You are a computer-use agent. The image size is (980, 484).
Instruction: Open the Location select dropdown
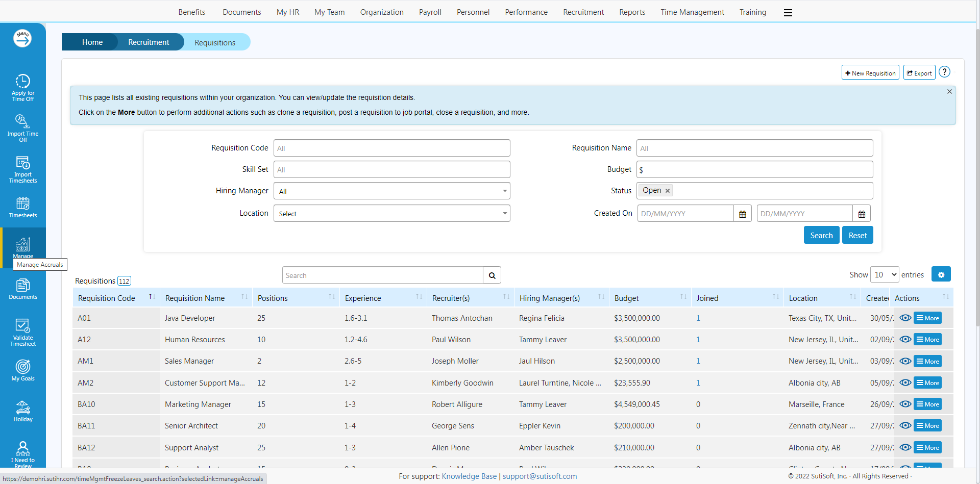coord(391,213)
